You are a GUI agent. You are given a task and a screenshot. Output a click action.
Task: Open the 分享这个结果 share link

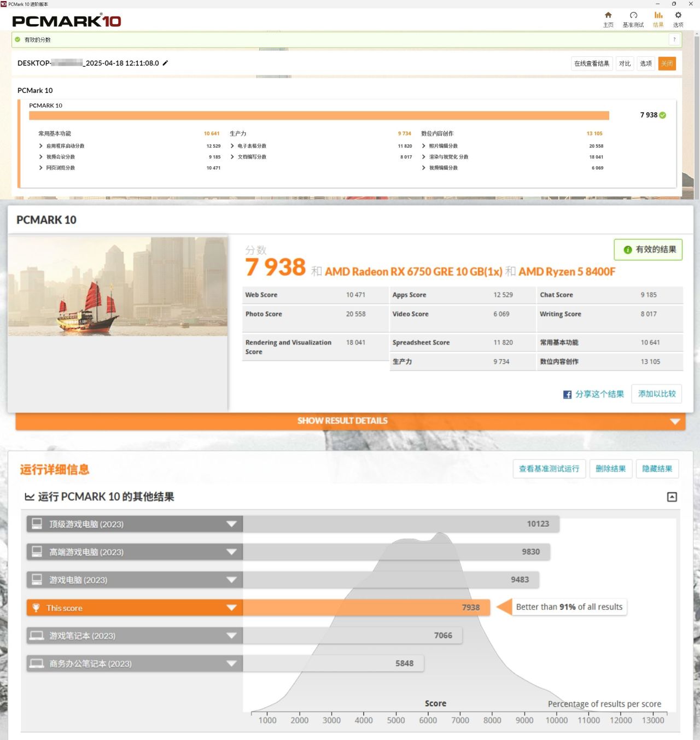coord(599,394)
